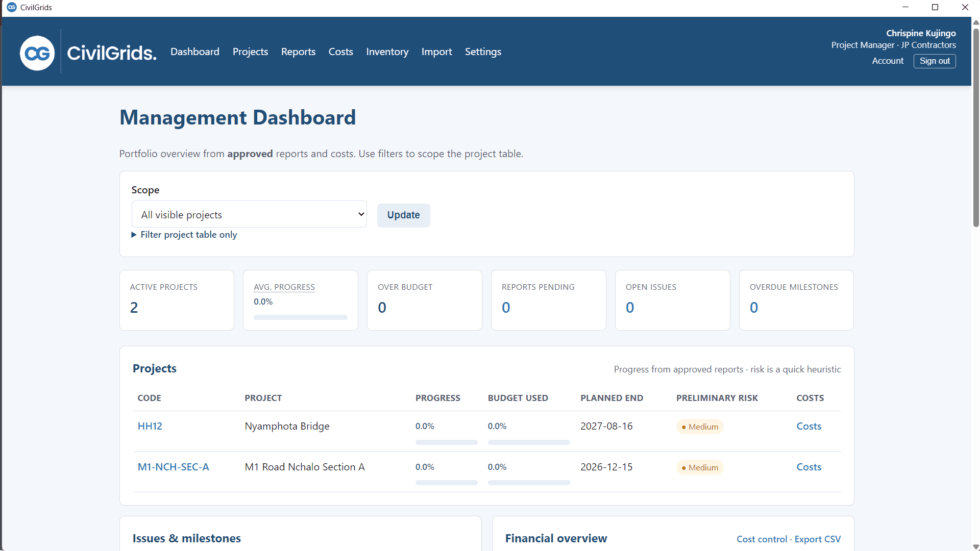Click the vertical scrollbar thumb
The image size is (980, 551).
[976, 128]
